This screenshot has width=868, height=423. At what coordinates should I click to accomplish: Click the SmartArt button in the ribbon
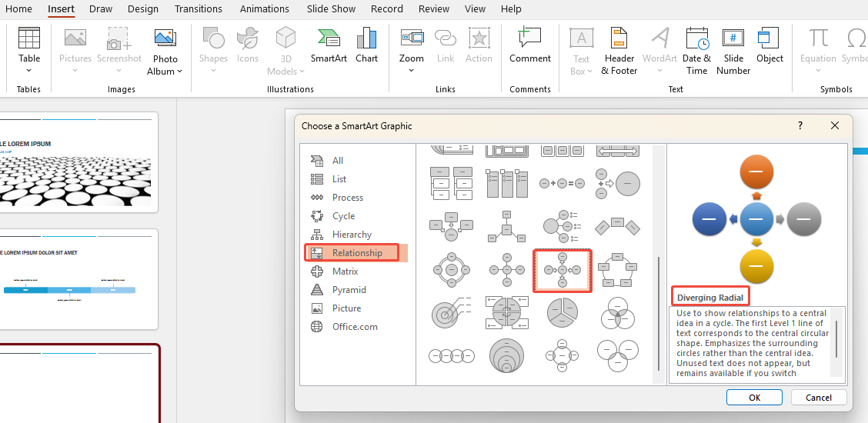(329, 45)
